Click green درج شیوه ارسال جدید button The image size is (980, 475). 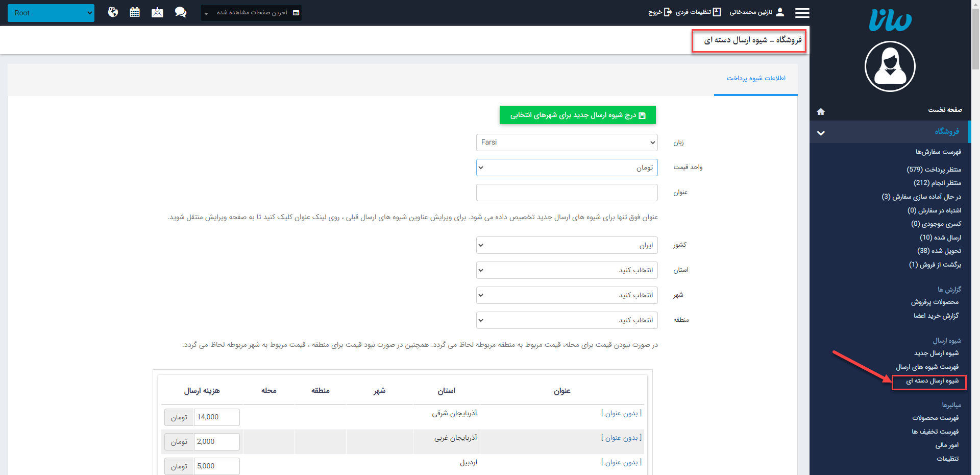[577, 115]
